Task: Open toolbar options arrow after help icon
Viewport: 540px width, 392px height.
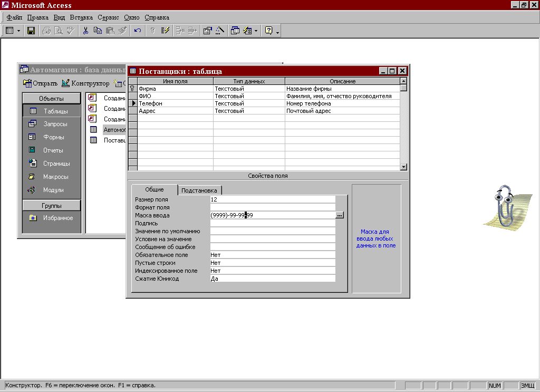Action: [x=277, y=33]
